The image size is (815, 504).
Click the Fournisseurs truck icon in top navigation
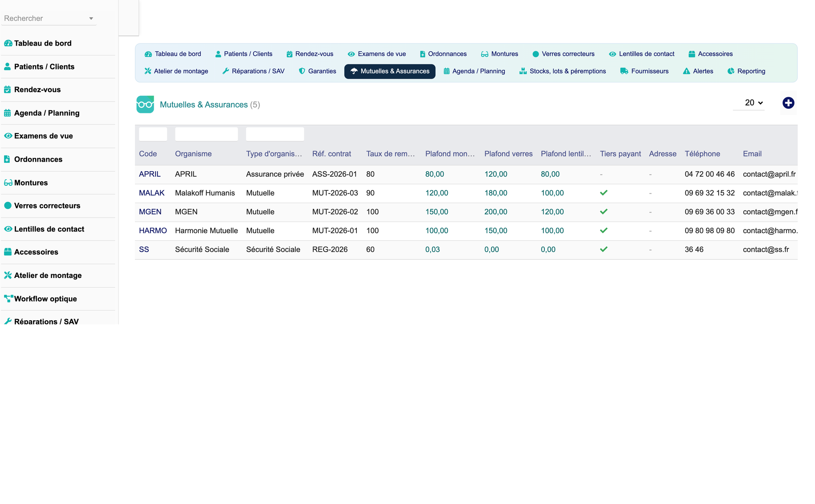(x=624, y=71)
